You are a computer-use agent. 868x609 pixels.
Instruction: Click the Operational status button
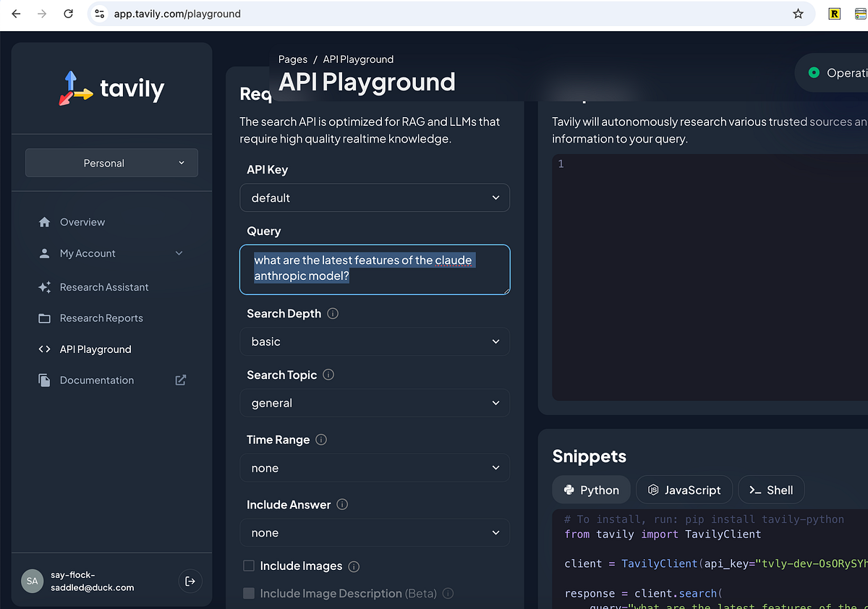(839, 72)
